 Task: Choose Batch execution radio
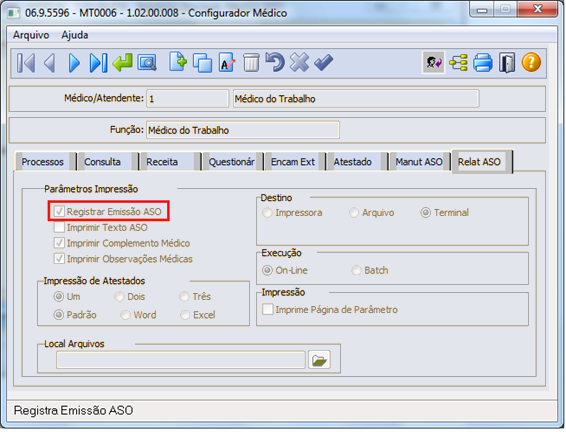[356, 270]
